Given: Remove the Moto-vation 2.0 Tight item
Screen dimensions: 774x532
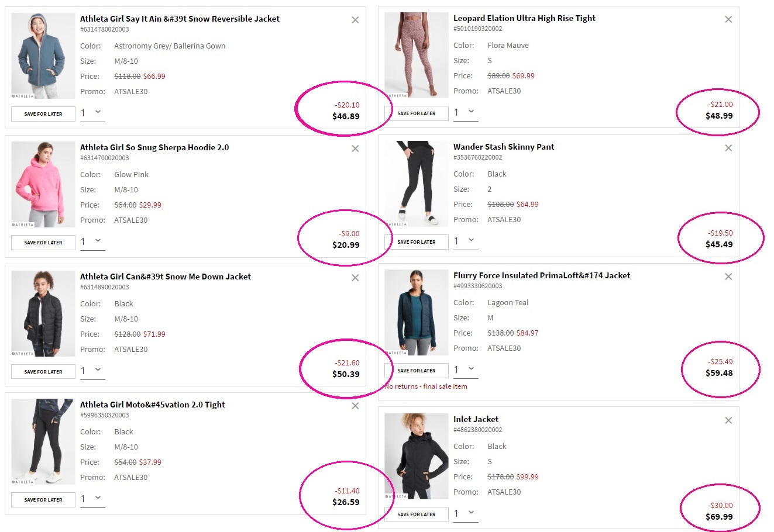Looking at the screenshot, I should point(355,406).
